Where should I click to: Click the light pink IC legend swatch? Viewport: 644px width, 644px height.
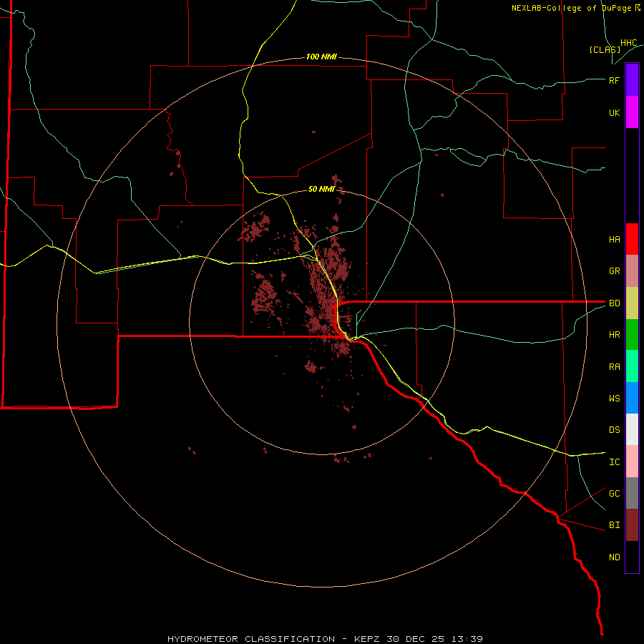[x=632, y=462]
